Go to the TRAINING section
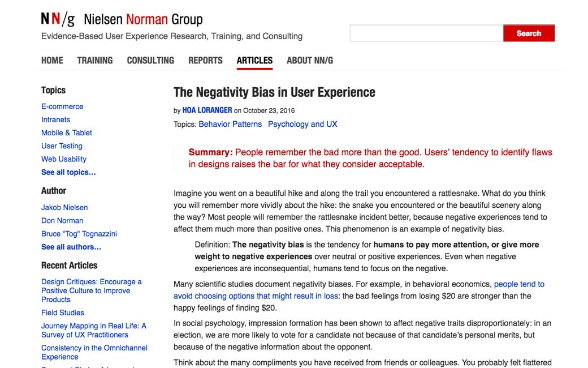Viewport: 588px width, 368px height. pos(95,61)
